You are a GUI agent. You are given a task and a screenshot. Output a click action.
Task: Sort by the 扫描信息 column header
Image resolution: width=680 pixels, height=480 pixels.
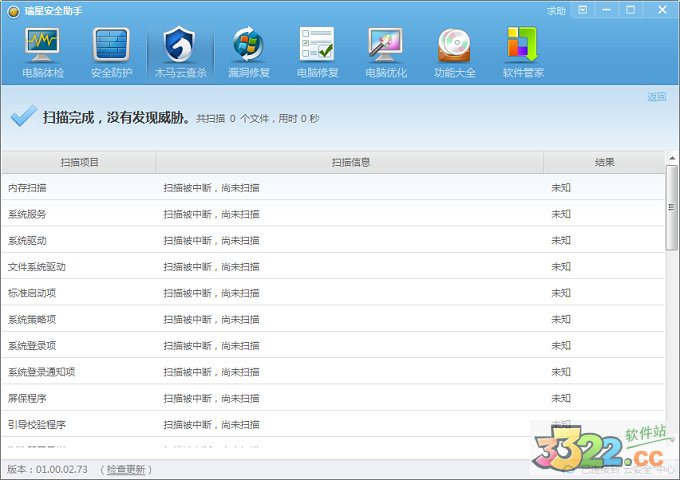[350, 163]
